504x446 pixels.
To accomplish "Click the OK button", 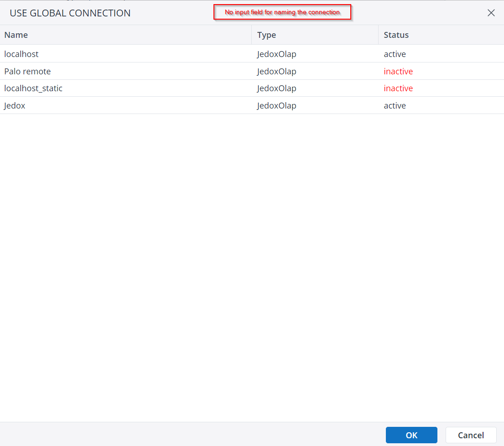I will (411, 435).
